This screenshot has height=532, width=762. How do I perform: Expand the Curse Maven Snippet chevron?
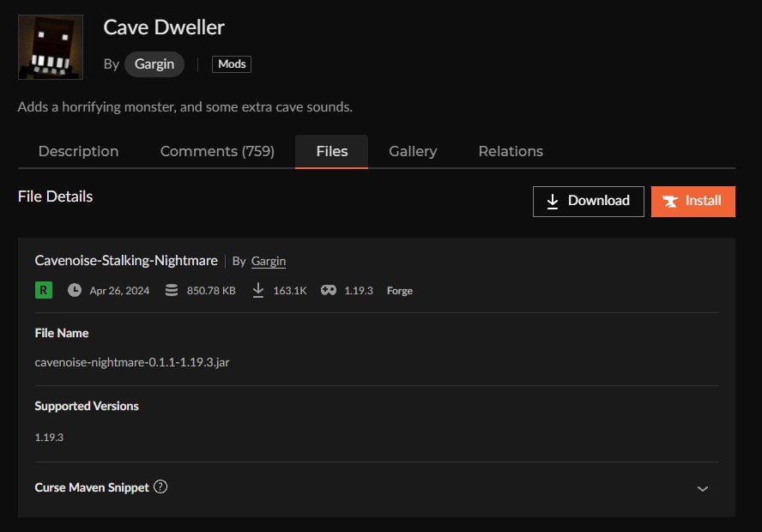click(x=703, y=488)
